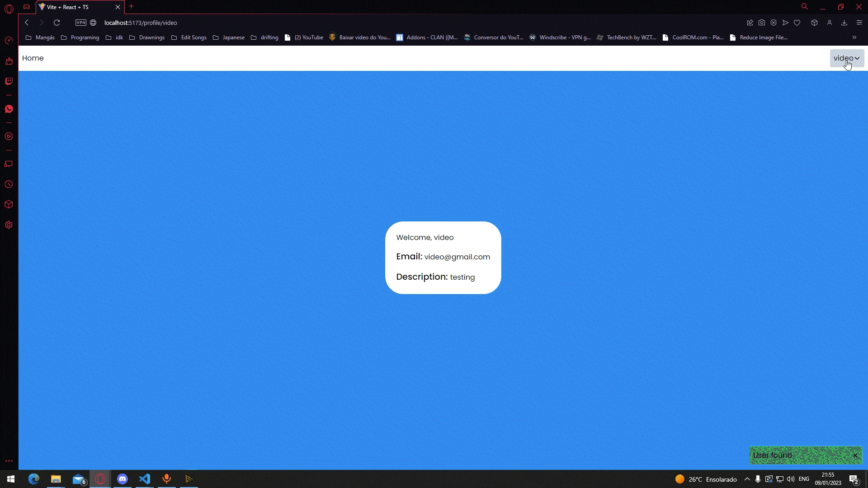
Task: Take a snapshot with the camera icon
Action: 762,23
